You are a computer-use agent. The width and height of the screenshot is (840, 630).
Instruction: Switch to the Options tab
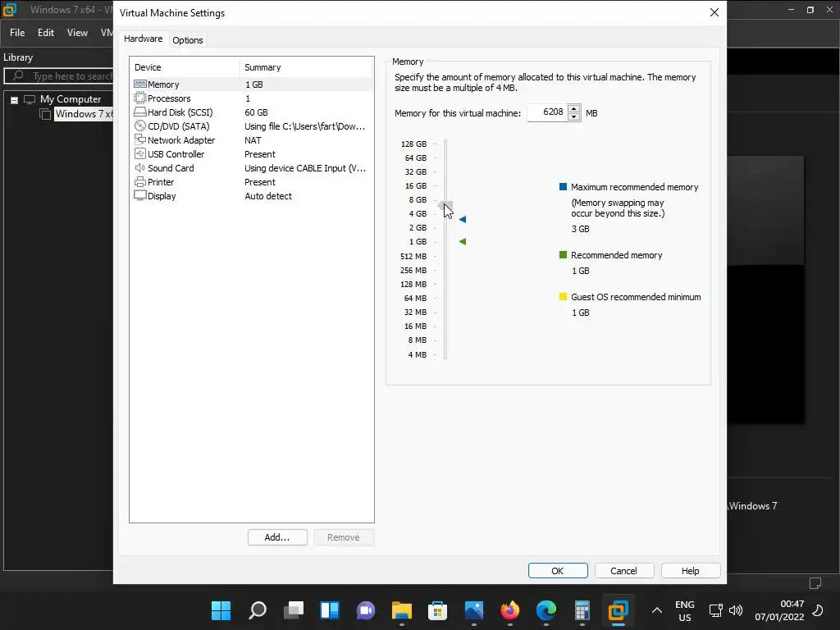[x=188, y=40]
